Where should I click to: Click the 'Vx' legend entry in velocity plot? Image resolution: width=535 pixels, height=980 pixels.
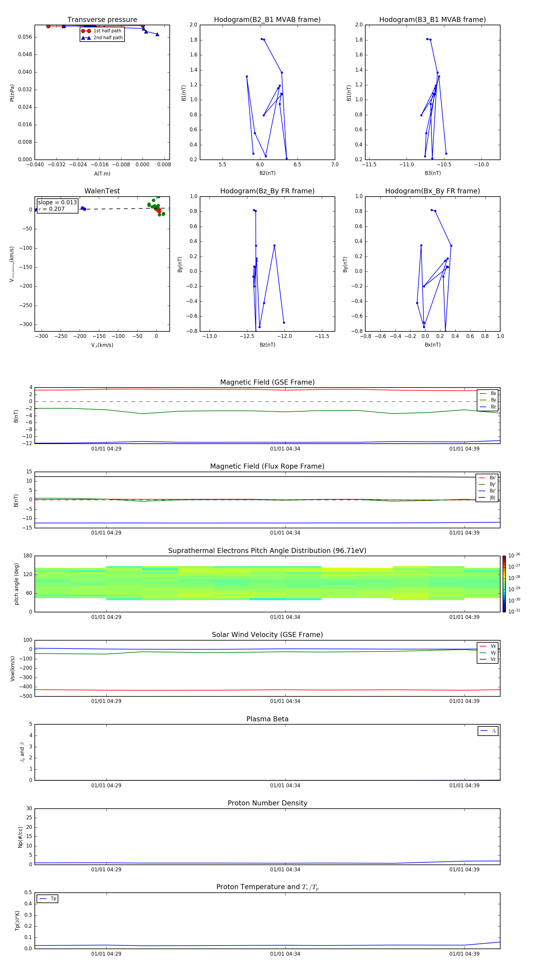488,646
